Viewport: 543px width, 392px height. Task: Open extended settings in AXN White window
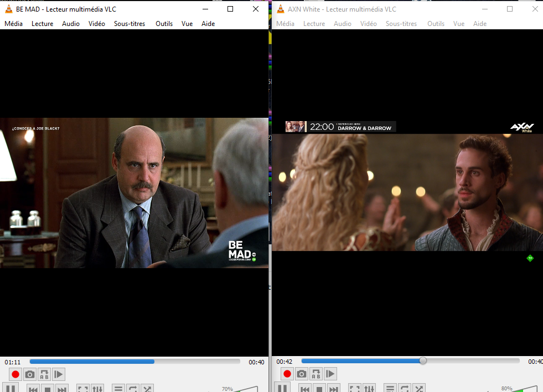point(369,389)
